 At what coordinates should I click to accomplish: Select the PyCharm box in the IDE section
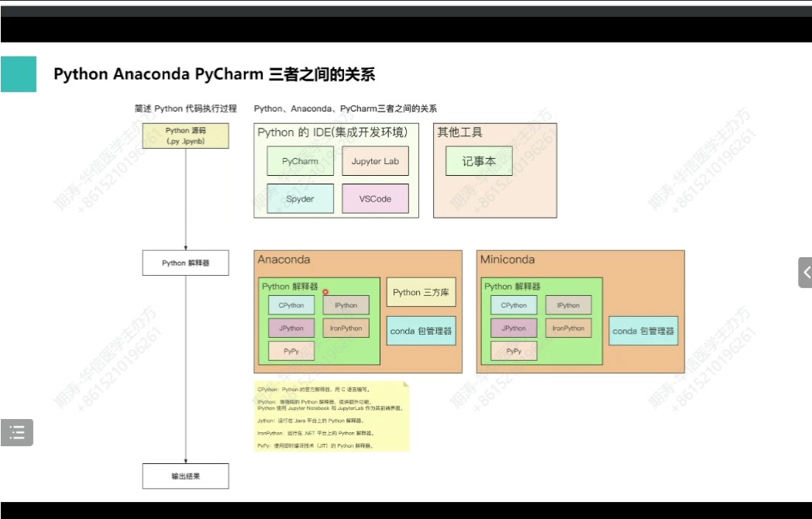coord(300,160)
